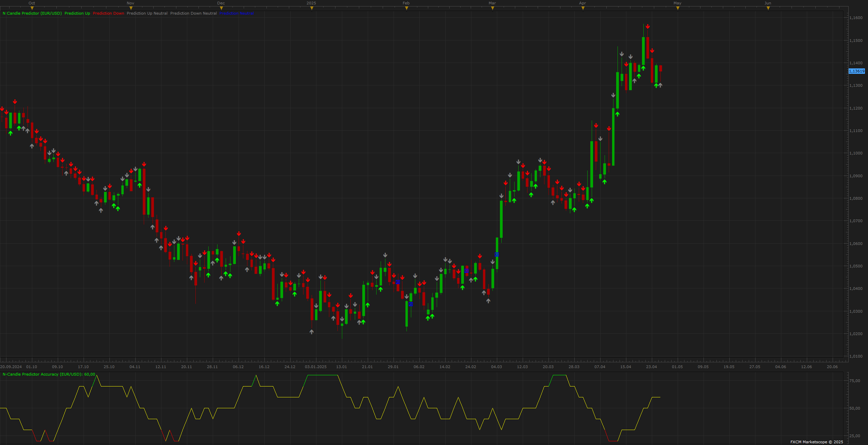Image resolution: width=868 pixels, height=445 pixels.
Task: Click the 2025 year marker triangle
Action: click(x=312, y=8)
